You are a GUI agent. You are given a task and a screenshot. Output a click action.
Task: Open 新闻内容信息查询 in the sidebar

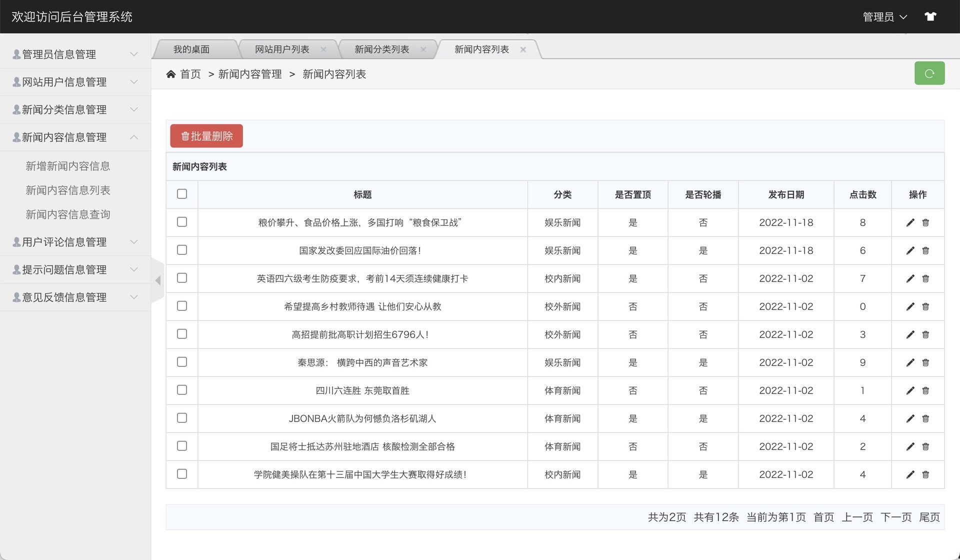point(68,214)
